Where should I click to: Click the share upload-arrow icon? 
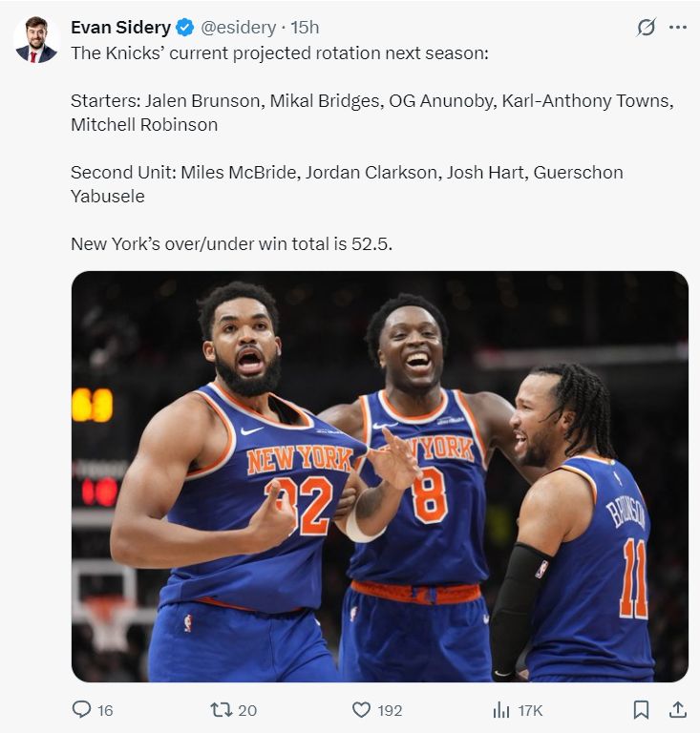tap(677, 710)
